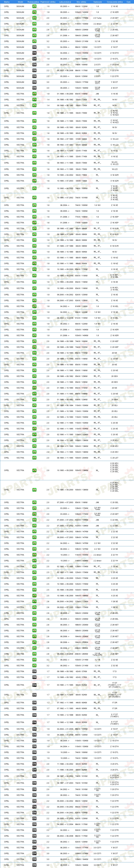
Task: Click petrol icon in Vectra C 20 LET row
Action: pos(34,458)
